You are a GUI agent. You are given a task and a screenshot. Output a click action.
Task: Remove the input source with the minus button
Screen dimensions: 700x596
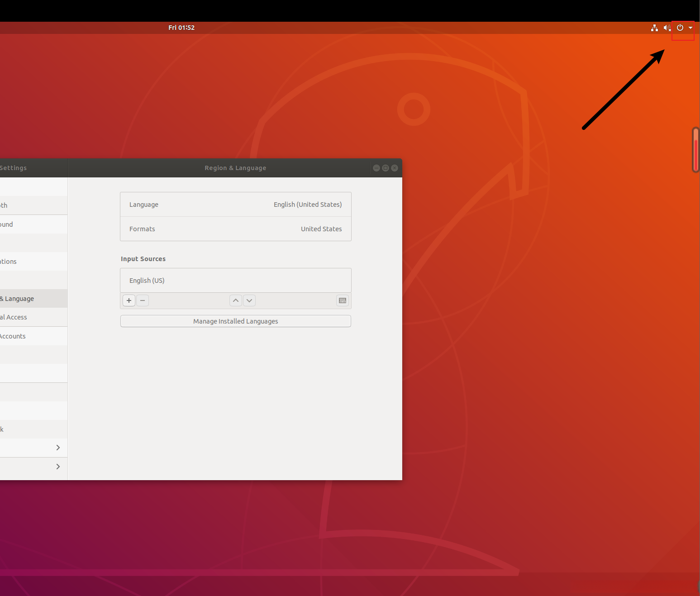pyautogui.click(x=143, y=300)
